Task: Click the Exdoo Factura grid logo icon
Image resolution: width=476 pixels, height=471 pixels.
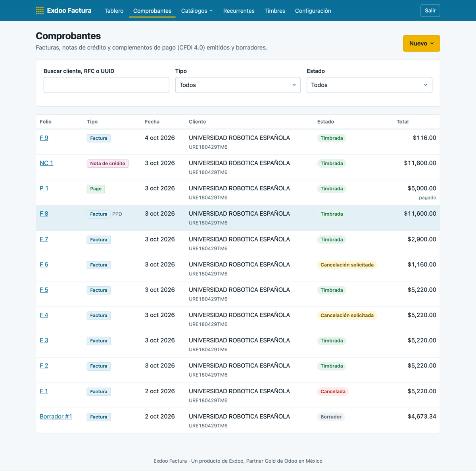Action: (x=40, y=11)
